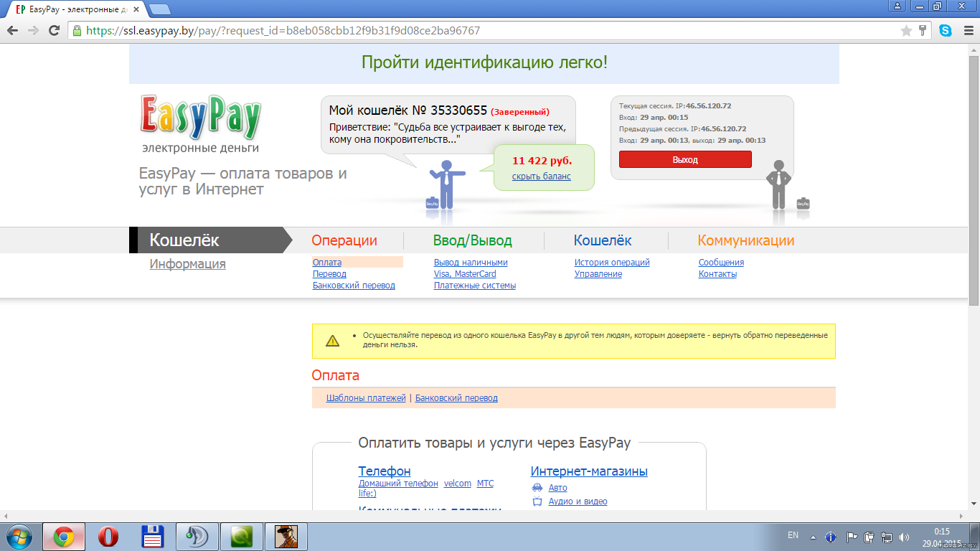Open Банковский перевод under Операции

(x=354, y=286)
